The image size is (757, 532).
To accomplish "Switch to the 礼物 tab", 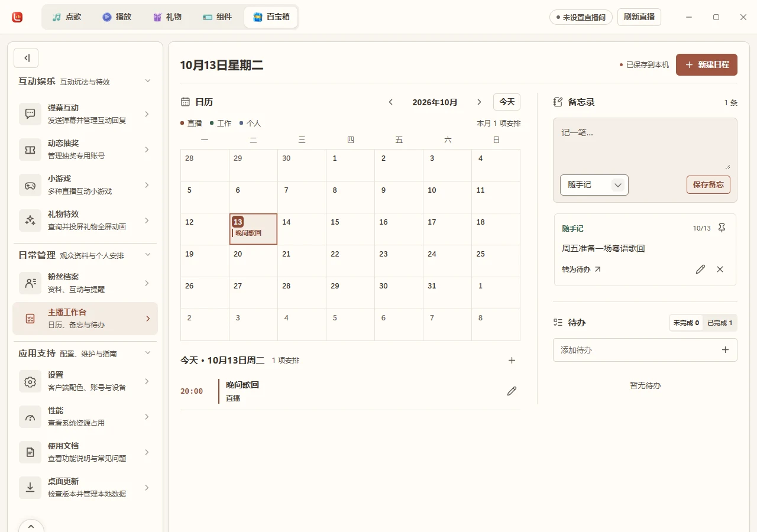I will pyautogui.click(x=167, y=17).
